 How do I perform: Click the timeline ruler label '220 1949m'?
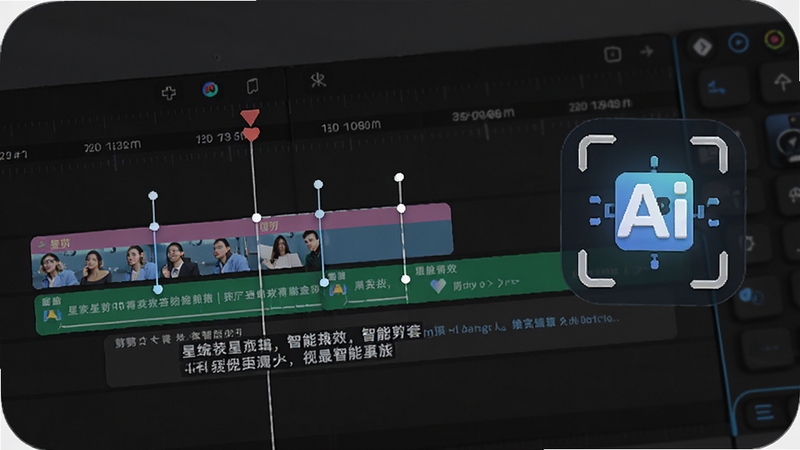point(600,106)
